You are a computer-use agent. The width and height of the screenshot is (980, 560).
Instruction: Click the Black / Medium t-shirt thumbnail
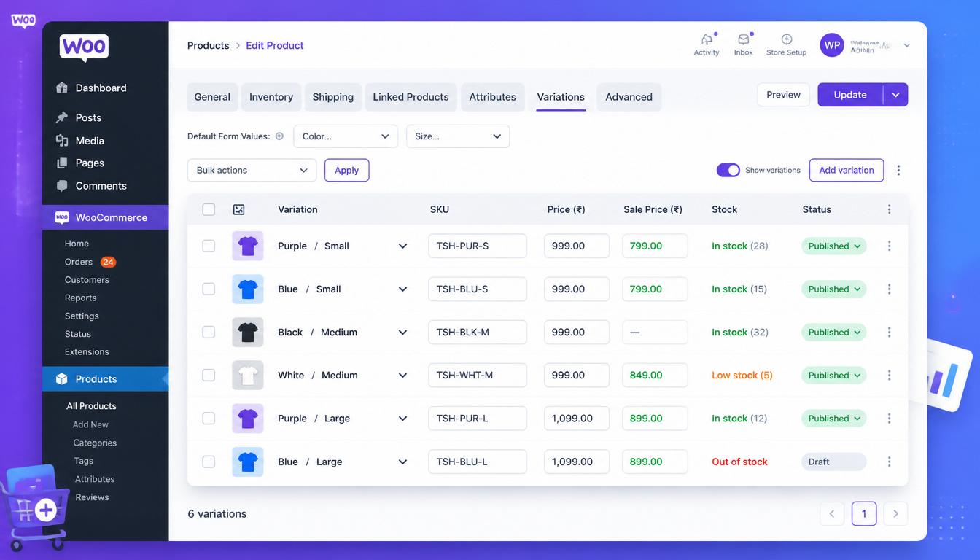pyautogui.click(x=248, y=332)
